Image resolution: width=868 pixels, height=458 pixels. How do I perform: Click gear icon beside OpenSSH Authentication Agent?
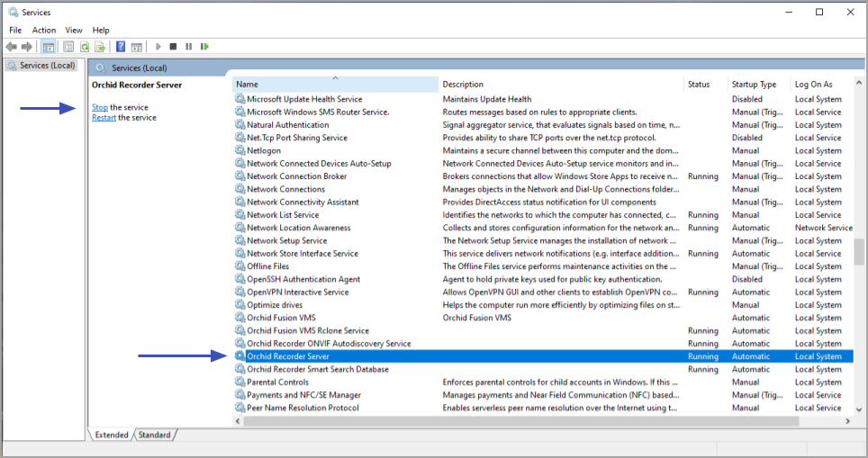pos(240,279)
